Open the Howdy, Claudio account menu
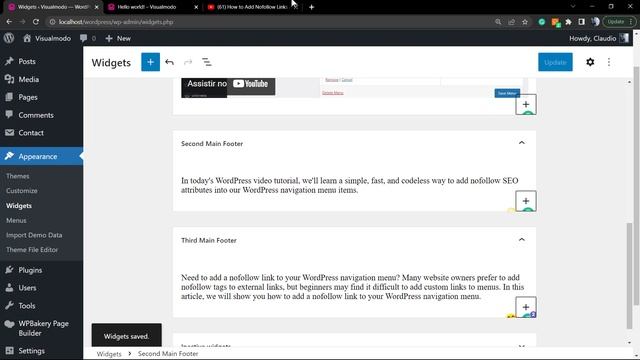Image resolution: width=640 pixels, height=360 pixels. 598,38
